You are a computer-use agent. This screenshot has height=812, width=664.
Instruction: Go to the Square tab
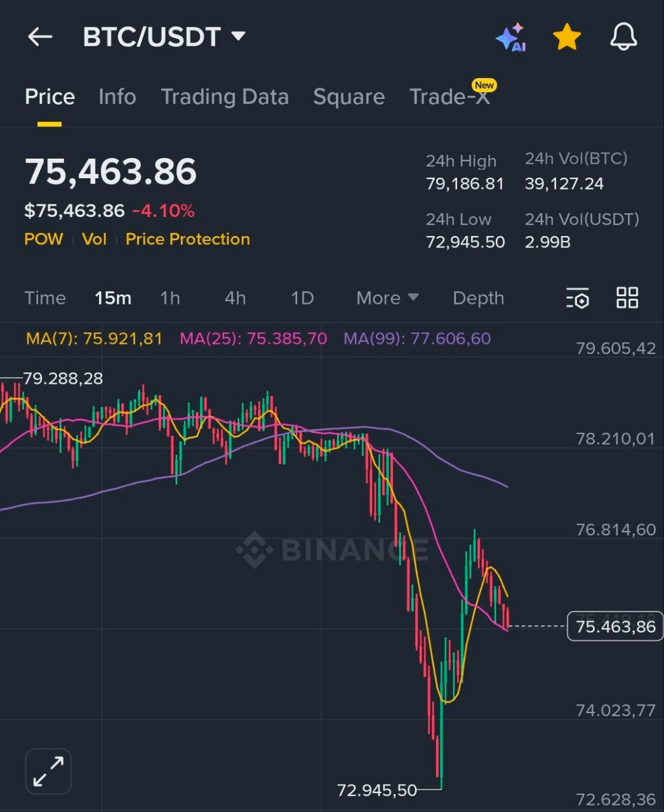349,97
